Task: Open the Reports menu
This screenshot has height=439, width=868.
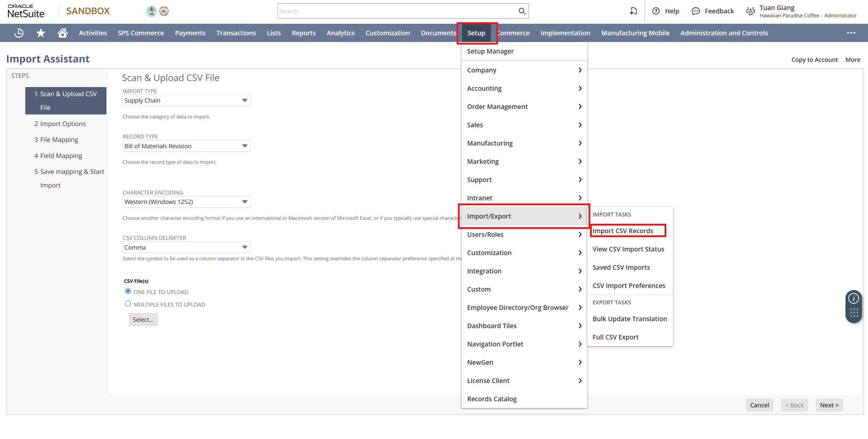Action: pos(304,33)
